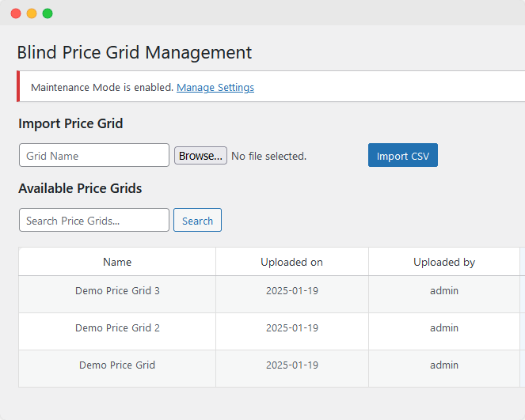Screen dimensions: 525x420
Task: Close the window with the red button
Action: click(16, 13)
